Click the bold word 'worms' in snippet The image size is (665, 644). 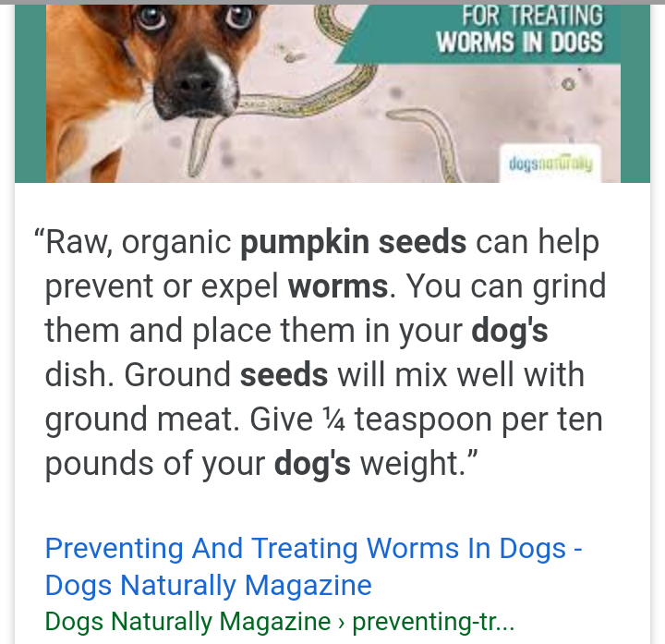(x=338, y=286)
